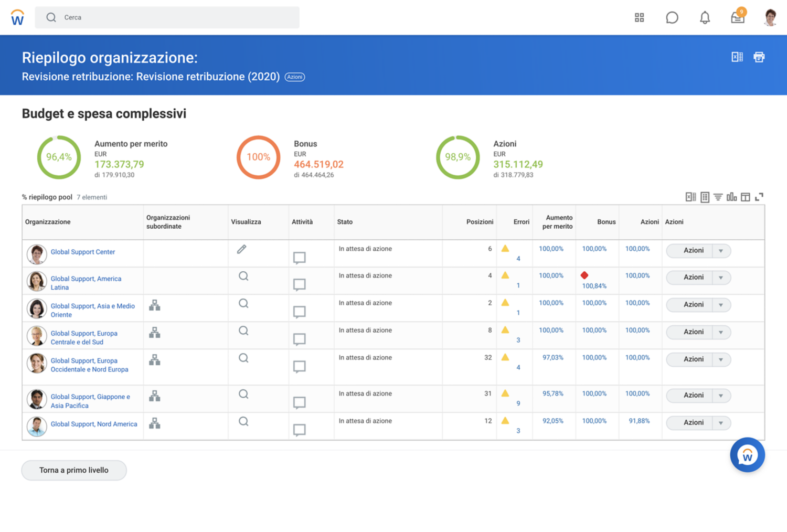Viewport: 787px width, 532px height.
Task: Open the apps grid menu
Action: click(639, 17)
